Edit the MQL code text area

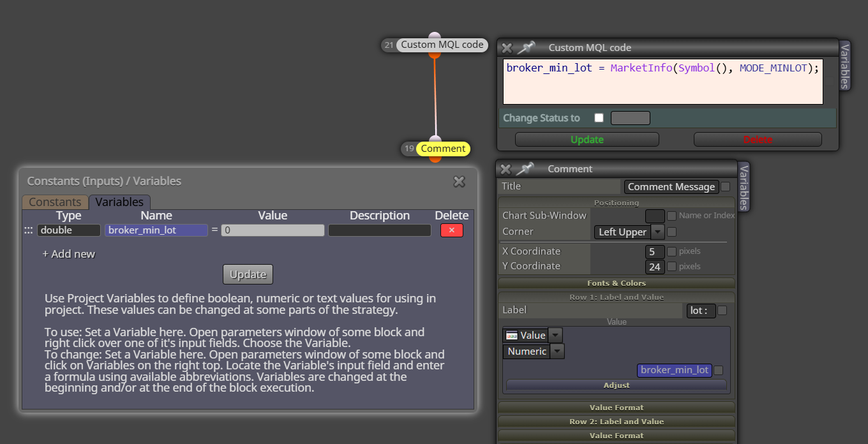663,82
